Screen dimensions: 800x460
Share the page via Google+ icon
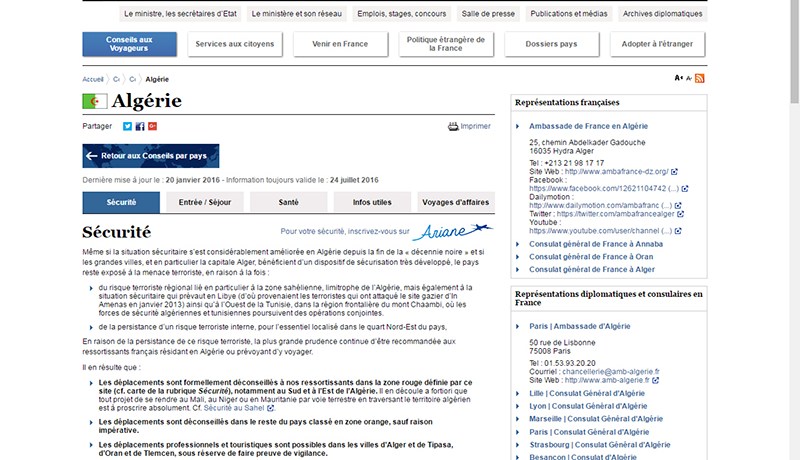153,126
